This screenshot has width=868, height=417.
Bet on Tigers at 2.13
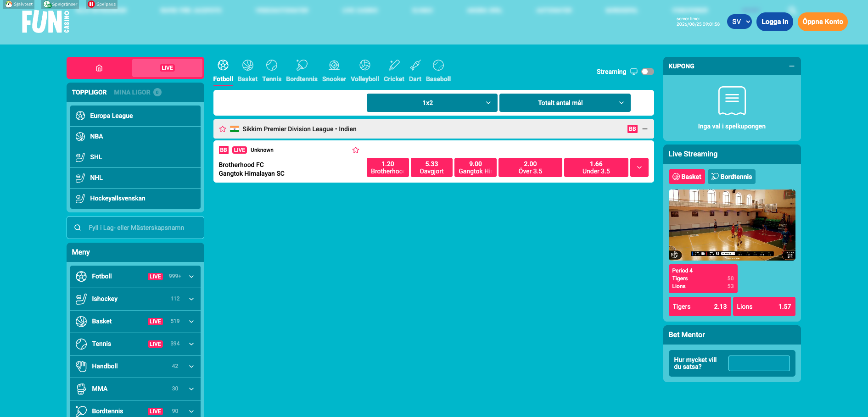pyautogui.click(x=700, y=306)
